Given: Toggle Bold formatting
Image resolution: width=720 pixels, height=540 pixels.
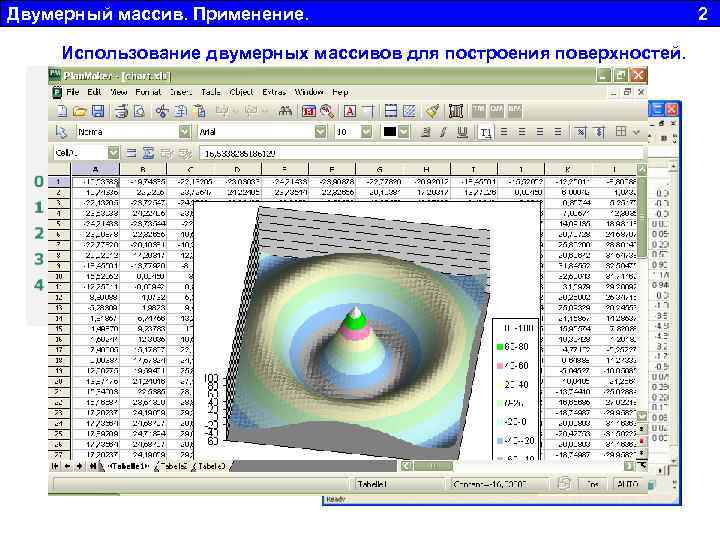Looking at the screenshot, I should coord(426,132).
